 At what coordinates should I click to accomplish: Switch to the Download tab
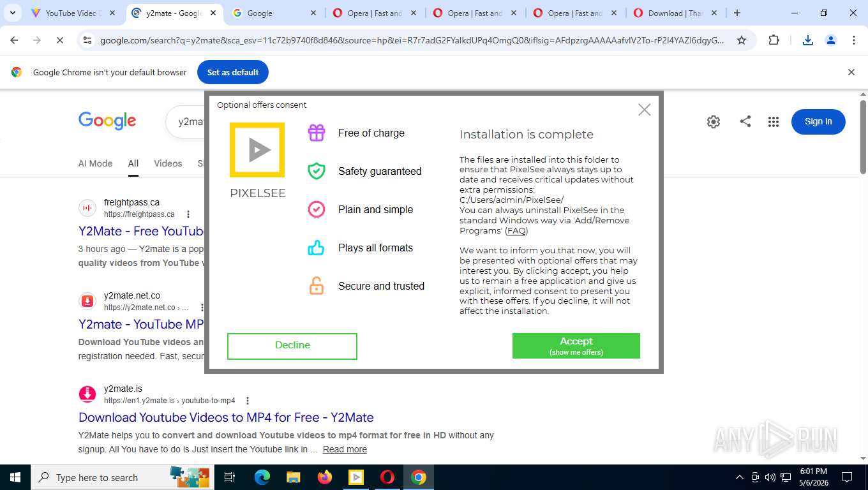(675, 13)
